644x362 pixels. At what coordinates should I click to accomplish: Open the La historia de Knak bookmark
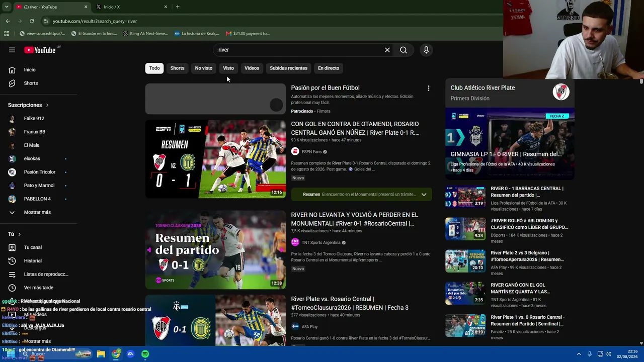point(197,34)
